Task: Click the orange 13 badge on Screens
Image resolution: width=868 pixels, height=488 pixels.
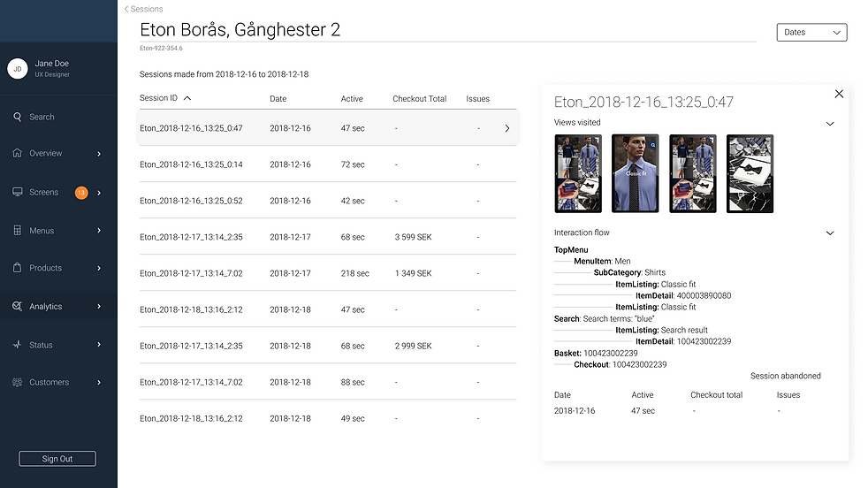Action: point(81,193)
